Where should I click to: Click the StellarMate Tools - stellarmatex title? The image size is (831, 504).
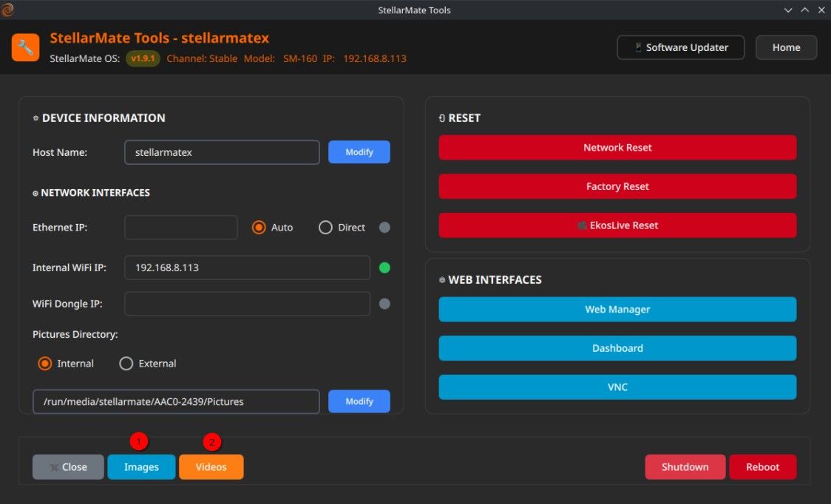click(160, 38)
